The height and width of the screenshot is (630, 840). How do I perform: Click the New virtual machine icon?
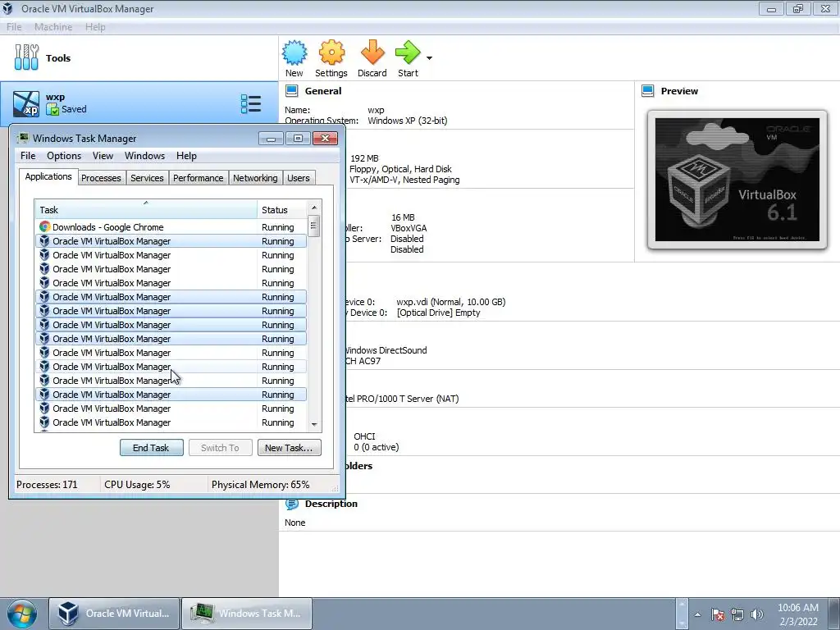coord(294,52)
